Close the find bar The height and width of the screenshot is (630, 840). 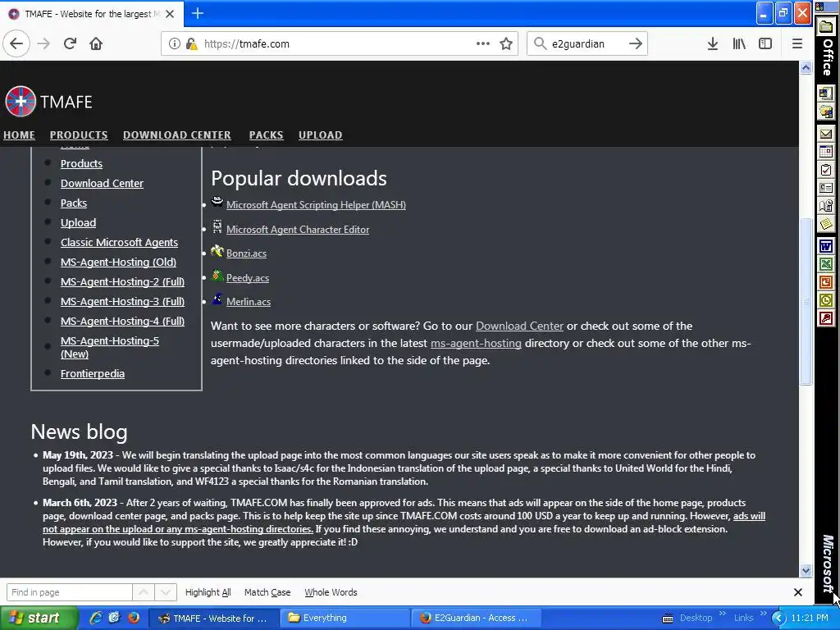click(x=797, y=592)
